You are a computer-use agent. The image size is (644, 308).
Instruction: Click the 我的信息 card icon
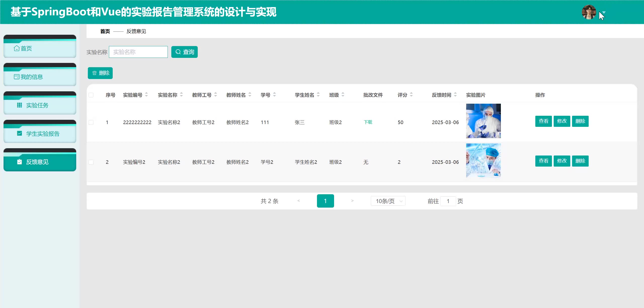click(x=17, y=77)
